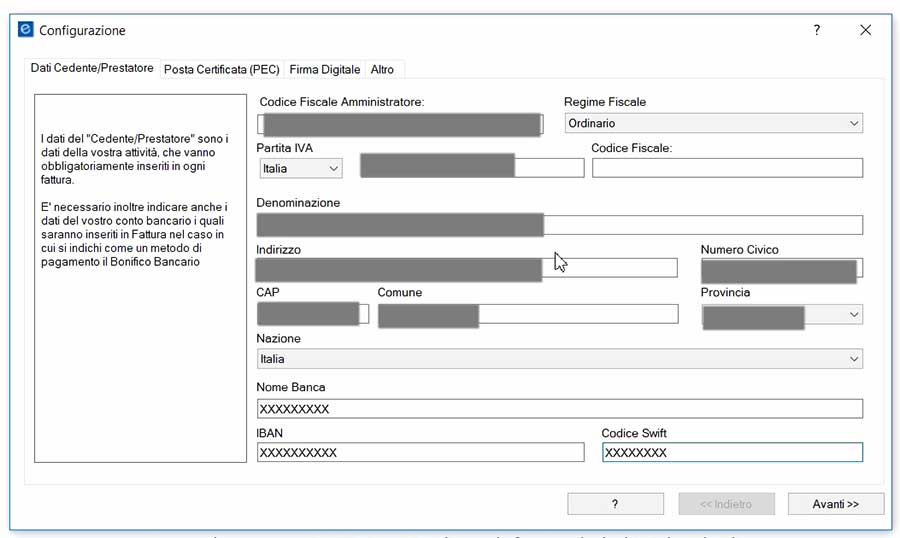Click the IBAN input field

[x=421, y=452]
